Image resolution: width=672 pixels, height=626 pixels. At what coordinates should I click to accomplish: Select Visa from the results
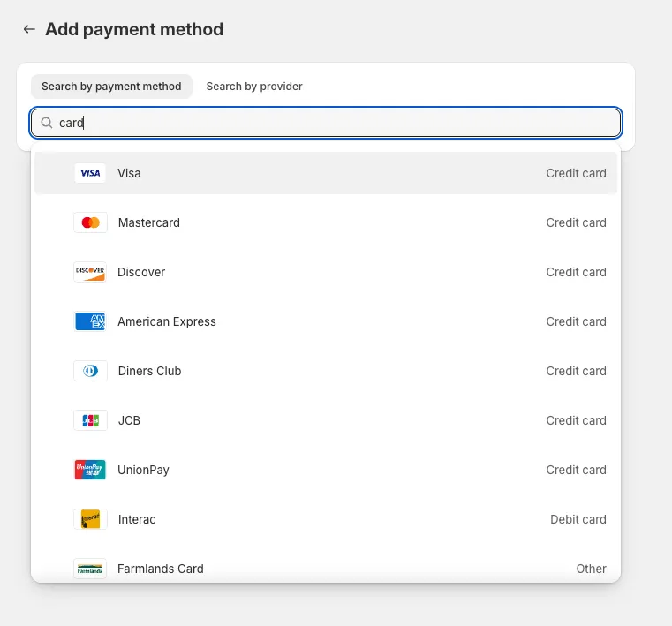(326, 173)
